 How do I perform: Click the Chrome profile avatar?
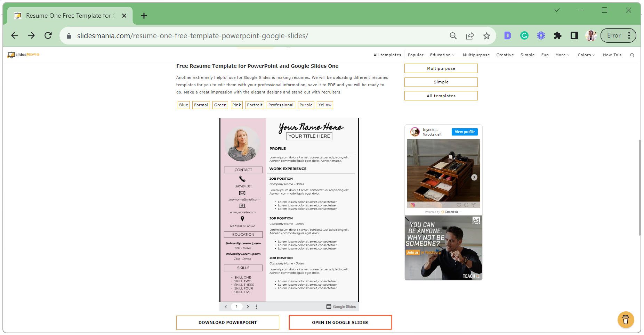tap(590, 35)
